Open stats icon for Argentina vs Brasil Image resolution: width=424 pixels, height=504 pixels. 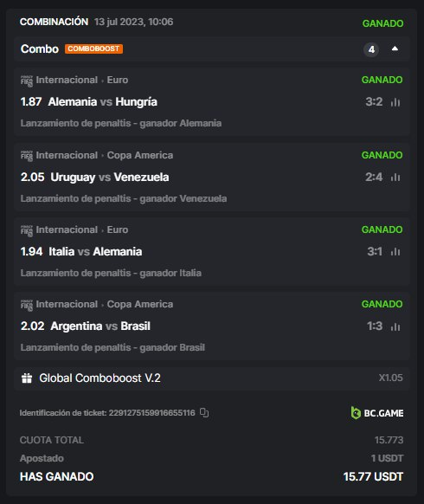[x=395, y=326]
